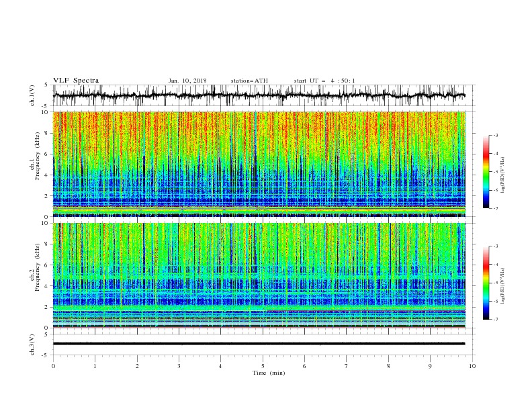This screenshot has width=532, height=411.
Task: Click the 6 kHz tick of ch.2 spectrogram
Action: 47,265
